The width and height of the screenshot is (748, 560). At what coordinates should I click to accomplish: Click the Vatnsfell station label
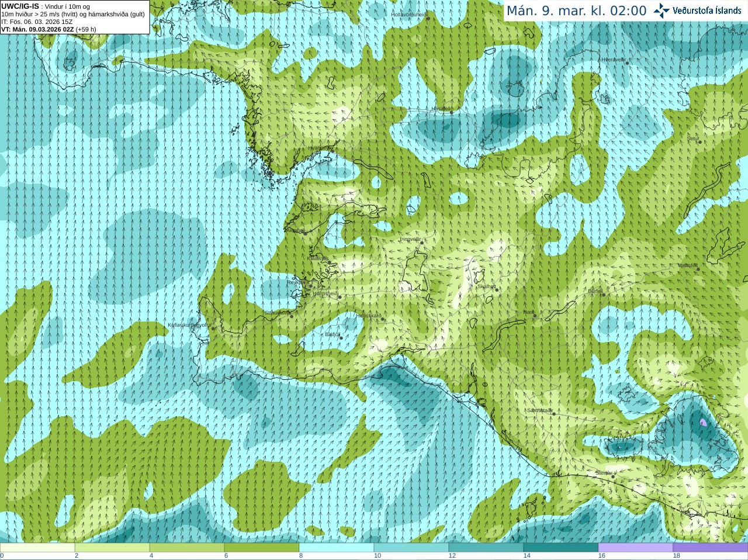click(688, 265)
